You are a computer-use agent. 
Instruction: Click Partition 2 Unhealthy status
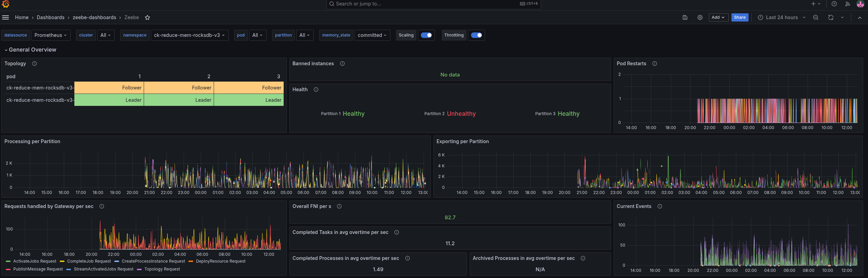click(x=461, y=114)
